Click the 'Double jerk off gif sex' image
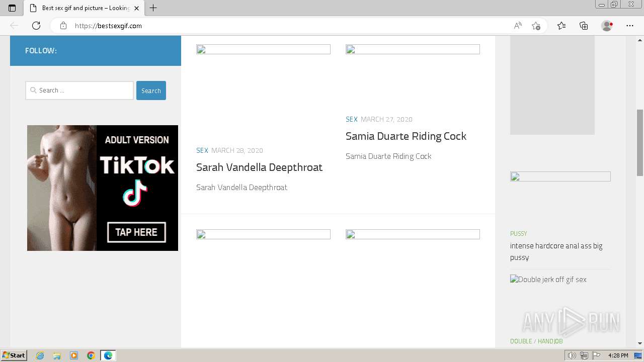The image size is (644, 362). click(548, 280)
